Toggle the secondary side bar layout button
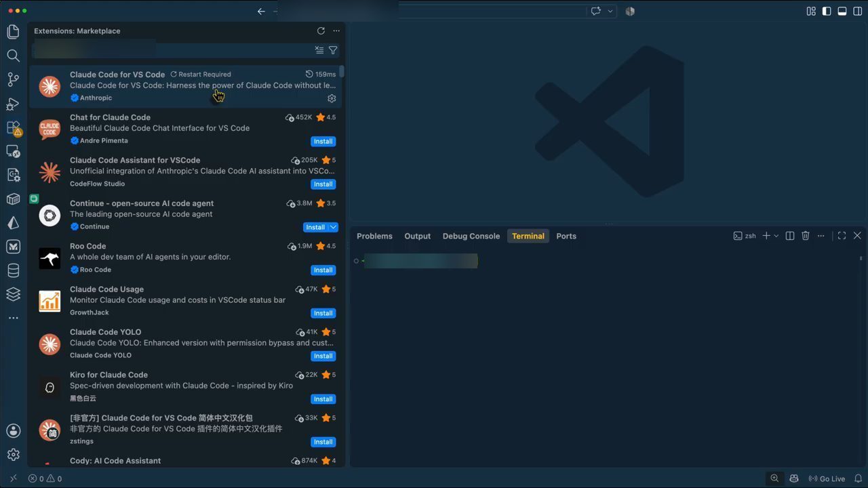Screen dimensions: 868x488 (x=858, y=11)
